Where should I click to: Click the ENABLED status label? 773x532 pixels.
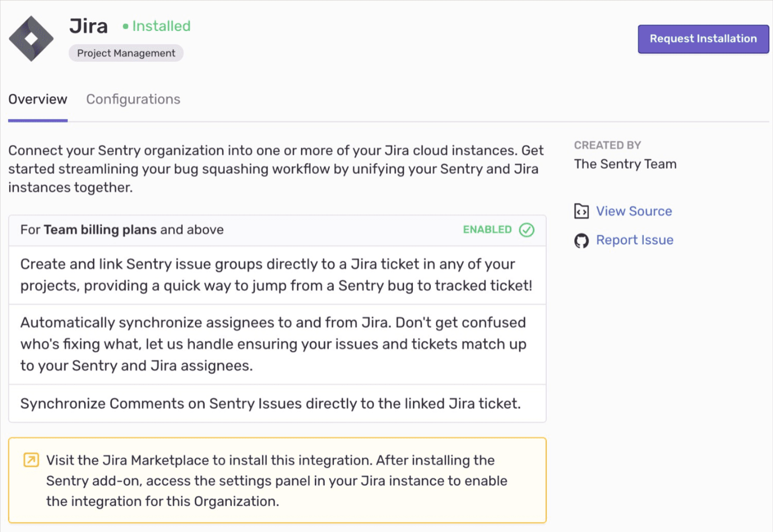[486, 230]
